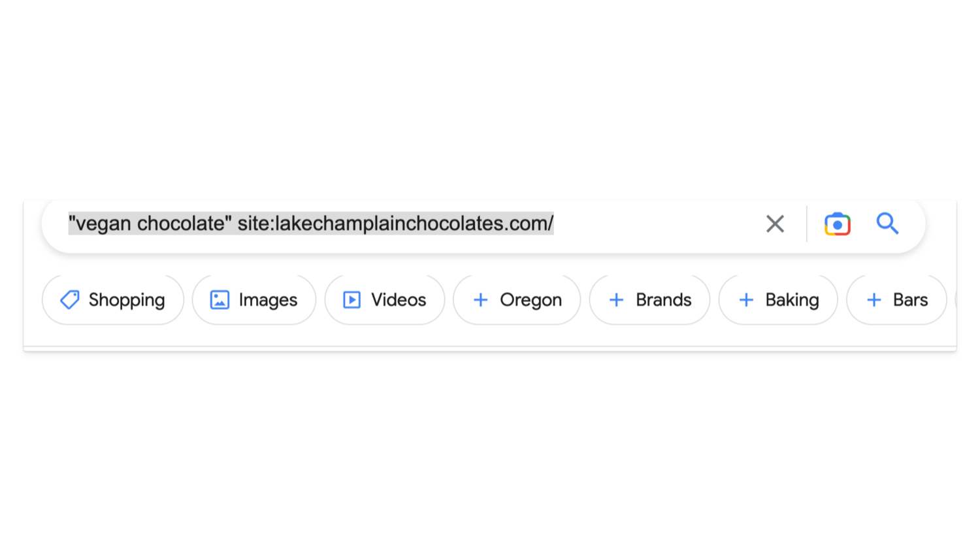This screenshot has width=980, height=551.
Task: Click "site:lakechamplainchocolates.com/" text in search field
Action: pyautogui.click(x=395, y=224)
